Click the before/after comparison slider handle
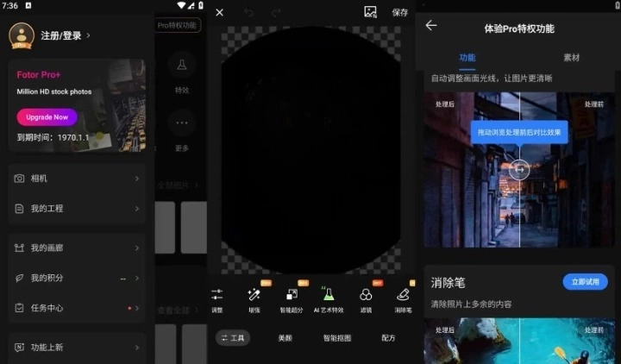The width and height of the screenshot is (621, 364). 518,170
